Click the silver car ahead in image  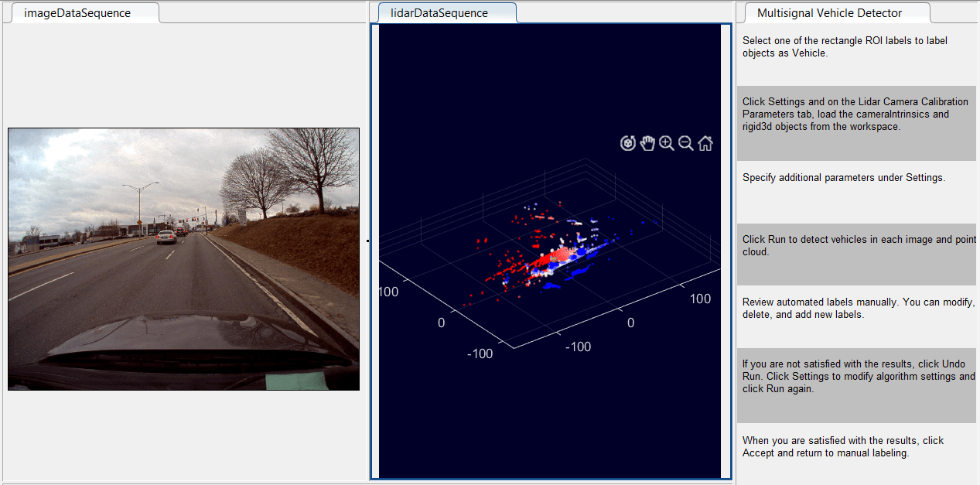click(x=166, y=237)
